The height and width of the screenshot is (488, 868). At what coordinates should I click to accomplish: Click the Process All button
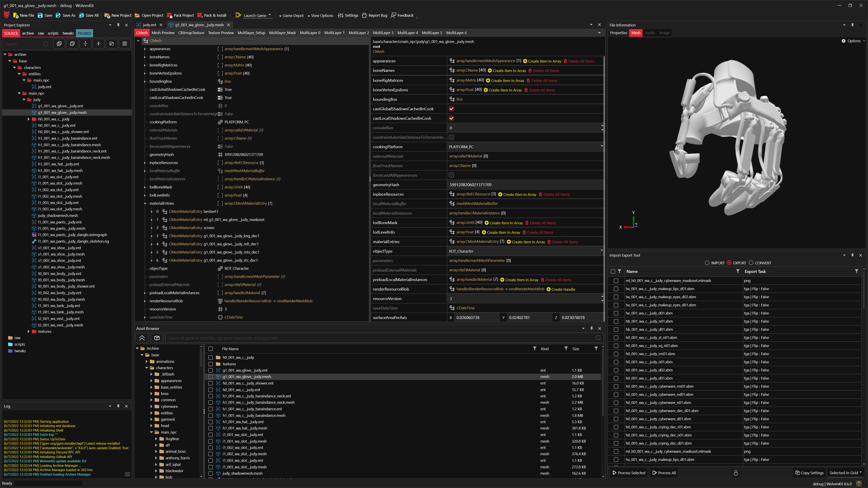[x=664, y=473]
